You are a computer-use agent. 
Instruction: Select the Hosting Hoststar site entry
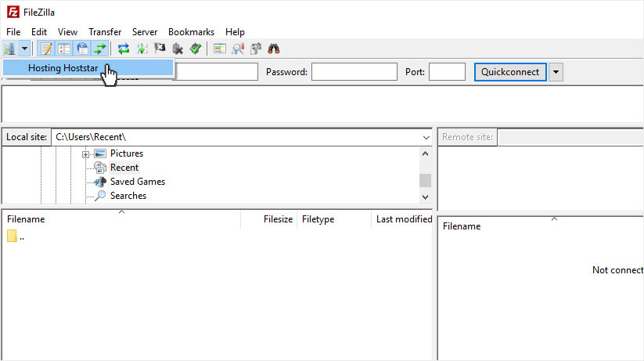tap(88, 68)
